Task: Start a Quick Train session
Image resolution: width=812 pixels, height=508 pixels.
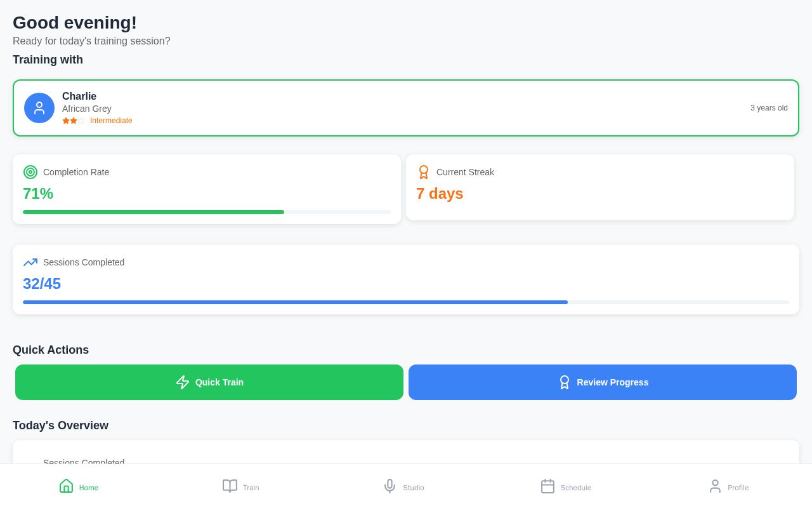Action: [x=209, y=382]
